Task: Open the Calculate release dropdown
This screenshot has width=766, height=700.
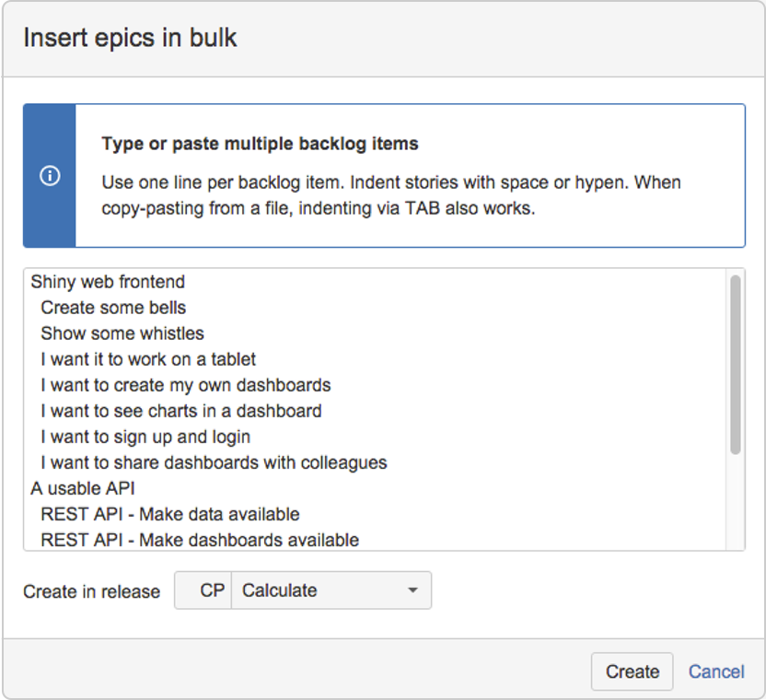Action: pyautogui.click(x=331, y=590)
